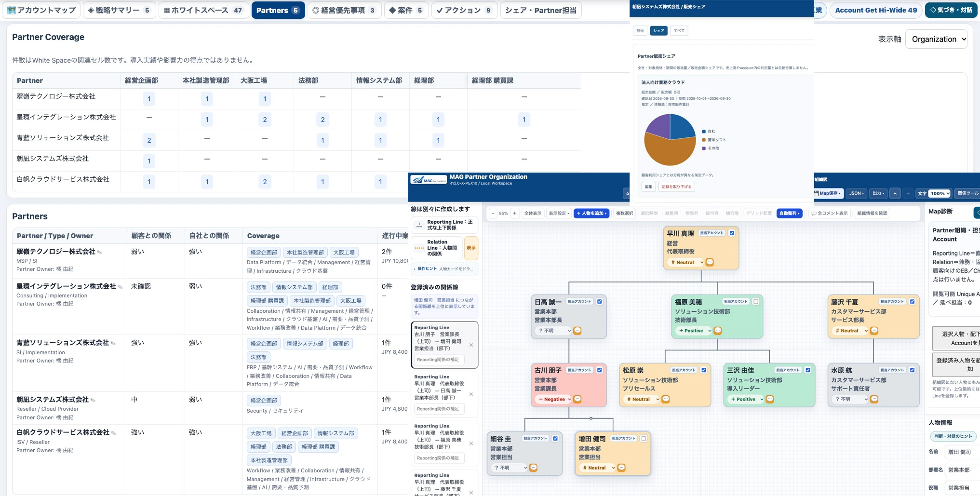Uncheck 担当アカウント for 細谷 圭
Viewport: 980px width, 496px height.
coord(555,439)
